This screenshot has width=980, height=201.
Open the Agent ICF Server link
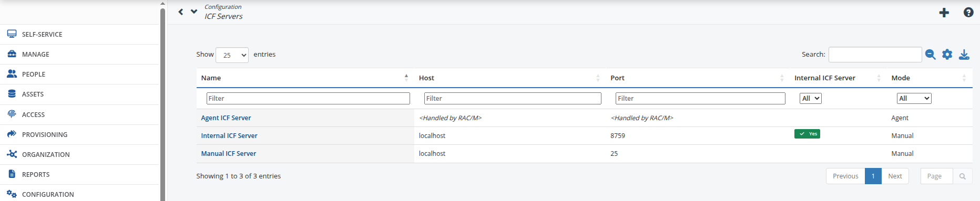coord(226,118)
